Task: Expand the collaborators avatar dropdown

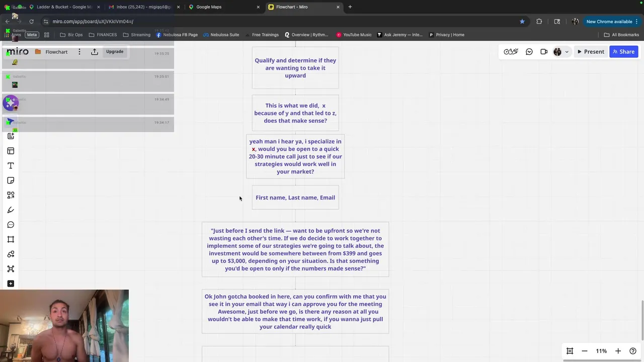Action: (567, 52)
